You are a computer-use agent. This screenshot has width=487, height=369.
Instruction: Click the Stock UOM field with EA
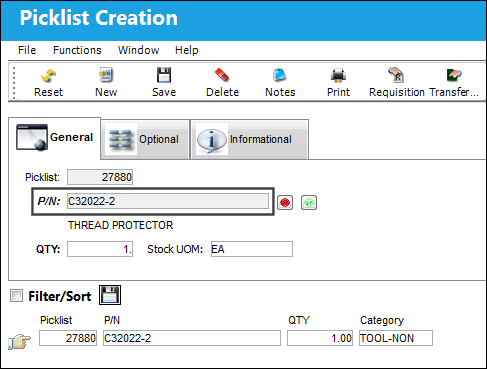tap(252, 249)
